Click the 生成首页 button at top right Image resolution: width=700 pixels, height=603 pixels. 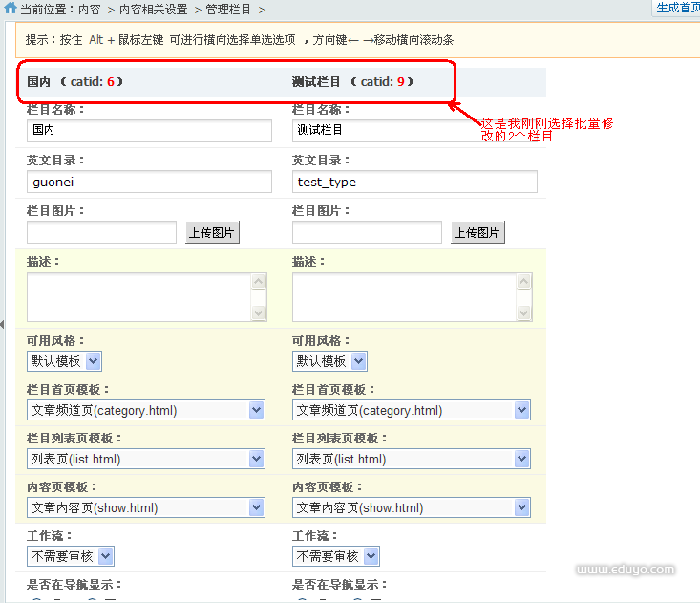coord(677,8)
